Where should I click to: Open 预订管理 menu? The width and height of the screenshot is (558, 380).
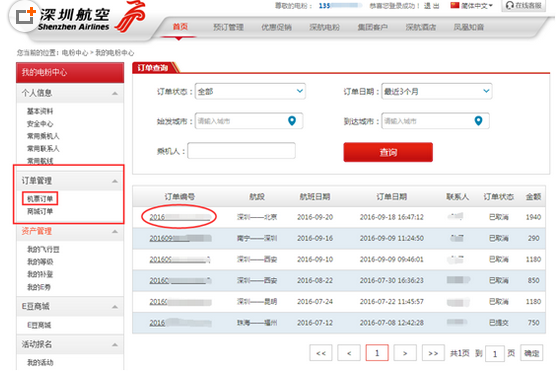[x=228, y=27]
